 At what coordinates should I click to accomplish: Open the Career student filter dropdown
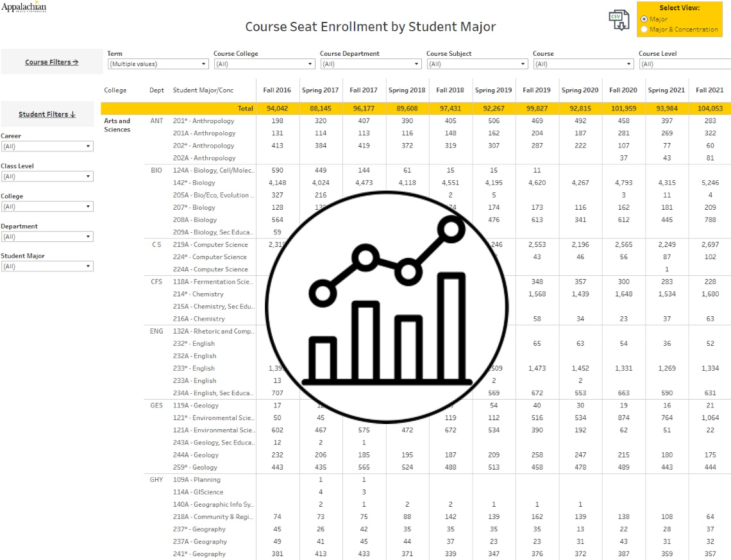point(47,146)
